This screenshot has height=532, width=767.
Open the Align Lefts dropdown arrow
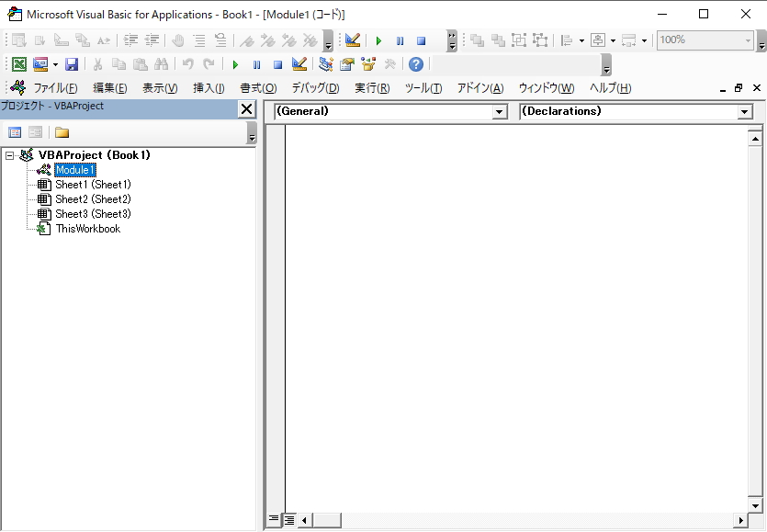click(x=581, y=40)
